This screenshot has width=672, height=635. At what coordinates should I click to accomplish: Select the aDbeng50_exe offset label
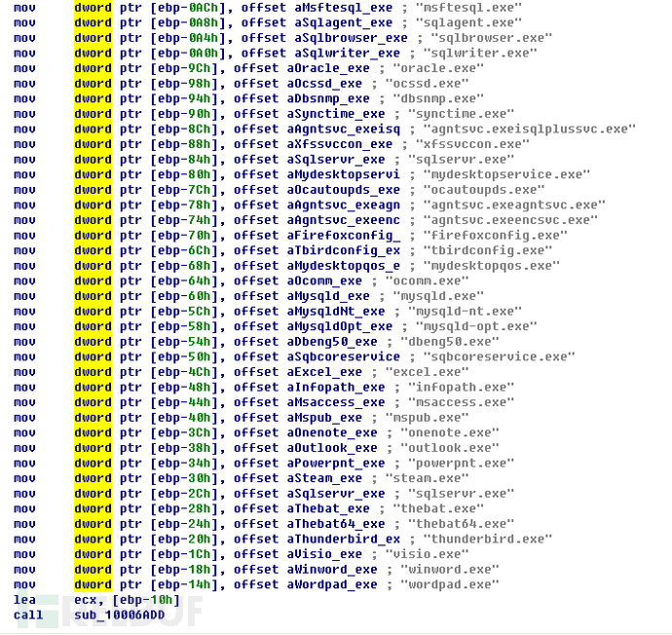pyautogui.click(x=332, y=342)
